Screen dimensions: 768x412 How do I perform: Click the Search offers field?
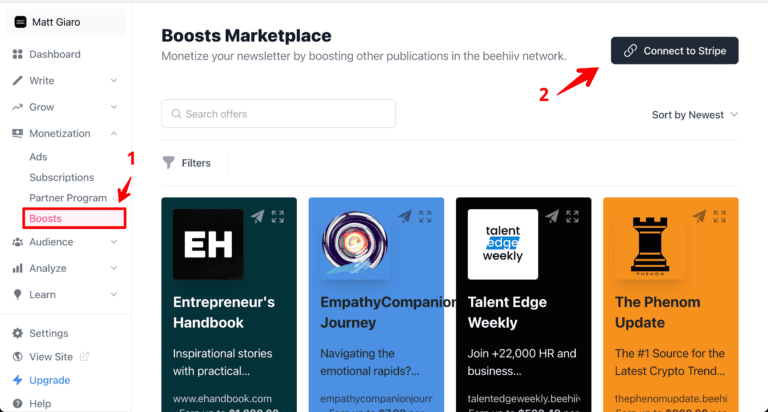[278, 114]
